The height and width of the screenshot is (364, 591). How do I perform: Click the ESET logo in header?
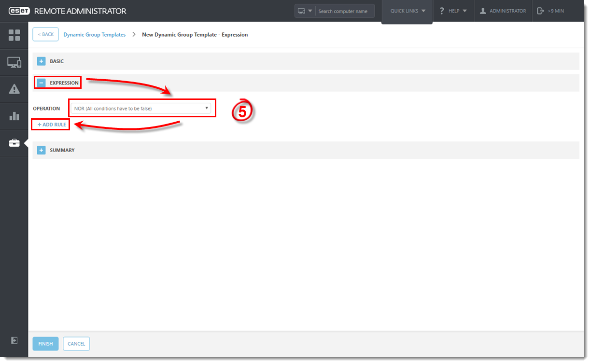click(x=19, y=11)
